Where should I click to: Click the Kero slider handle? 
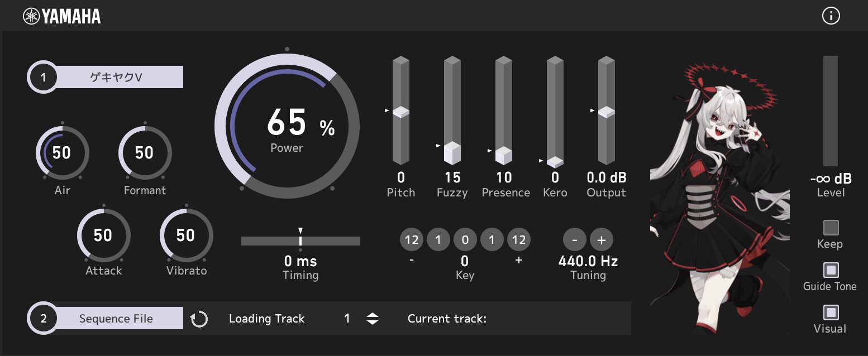click(x=555, y=162)
